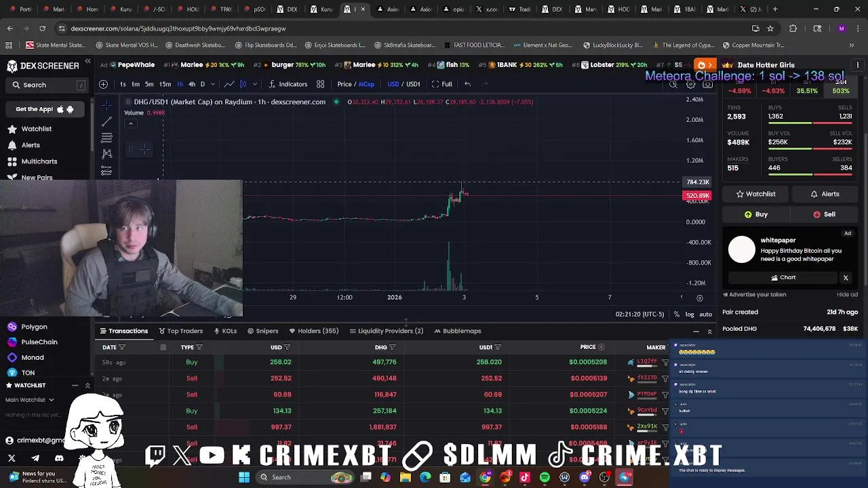Expand chart to Full screen
The height and width of the screenshot is (488, 868).
point(441,84)
